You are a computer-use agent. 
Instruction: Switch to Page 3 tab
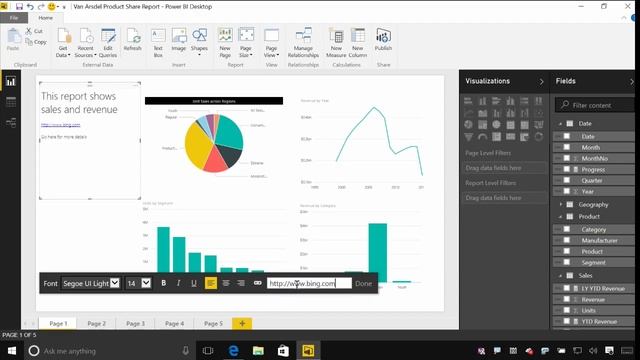[136, 323]
